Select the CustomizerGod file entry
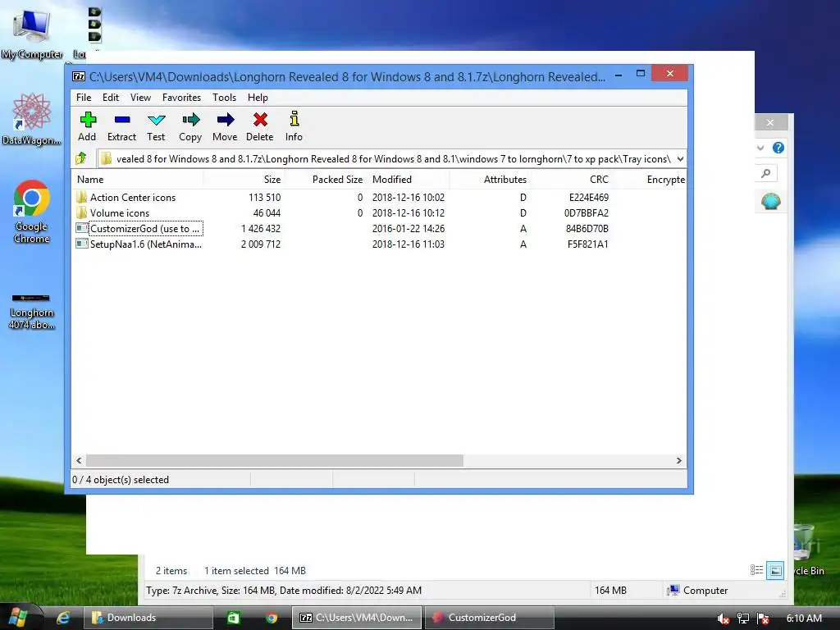 [139, 229]
